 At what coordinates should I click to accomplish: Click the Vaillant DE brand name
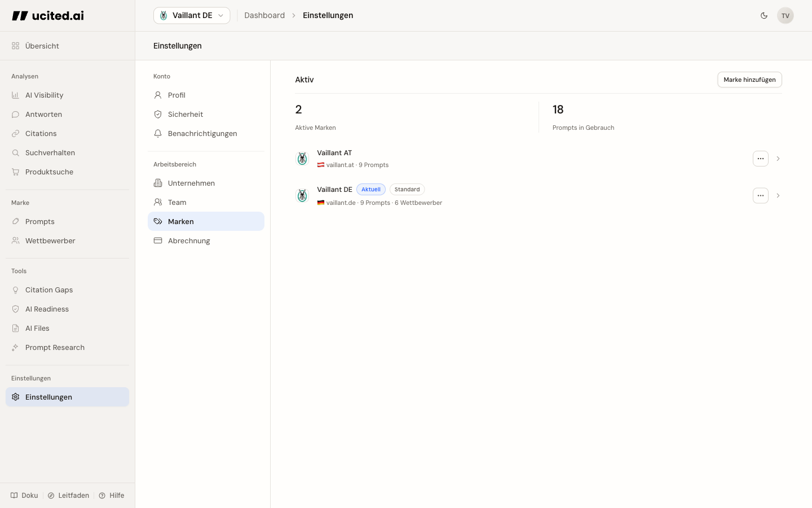(334, 190)
